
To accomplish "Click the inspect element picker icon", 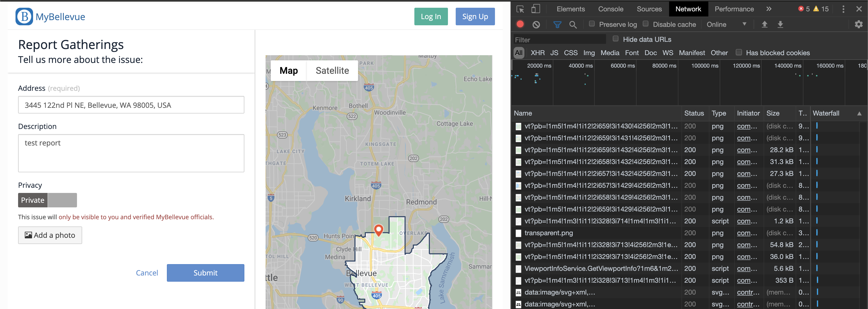I will tap(520, 9).
